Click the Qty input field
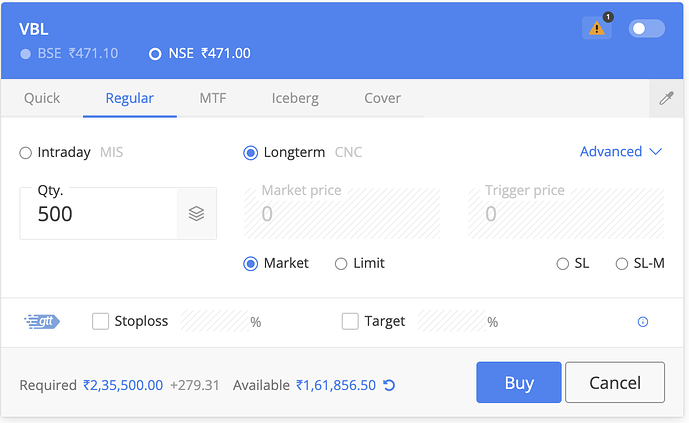 point(98,214)
